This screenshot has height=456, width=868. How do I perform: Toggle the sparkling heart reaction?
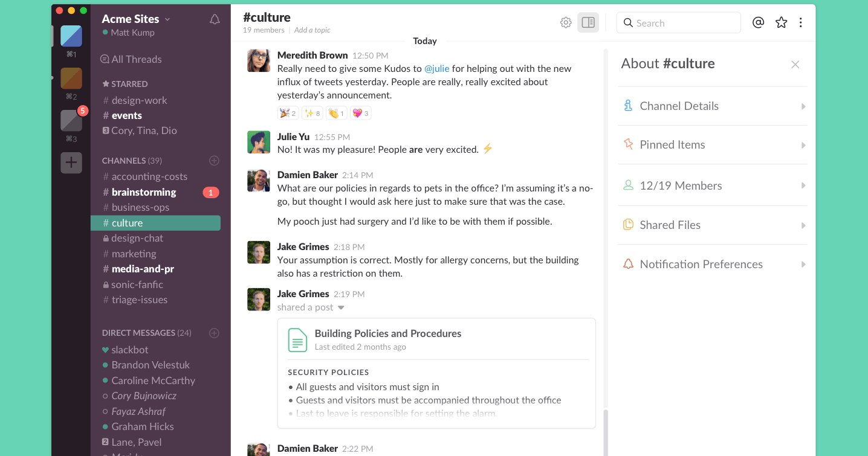click(361, 113)
